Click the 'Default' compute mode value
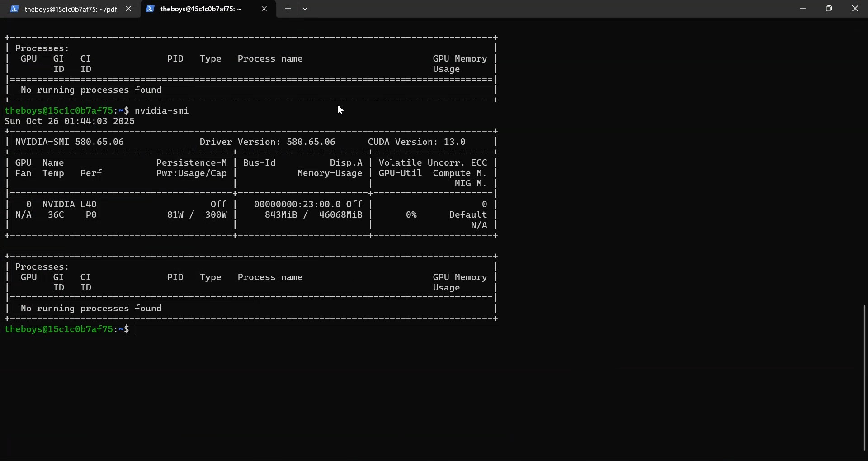868x461 pixels. coord(468,215)
